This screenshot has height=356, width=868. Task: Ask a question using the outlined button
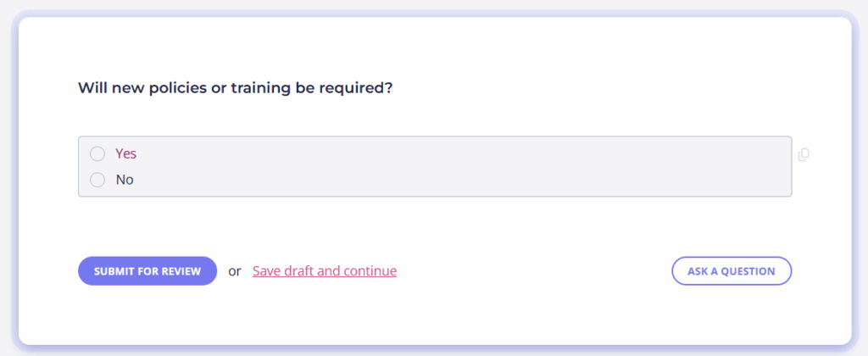[732, 271]
